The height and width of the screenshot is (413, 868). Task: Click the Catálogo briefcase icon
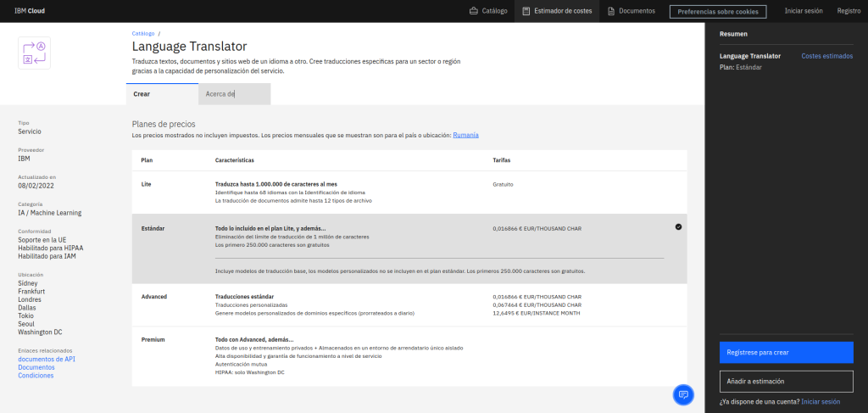pyautogui.click(x=473, y=10)
